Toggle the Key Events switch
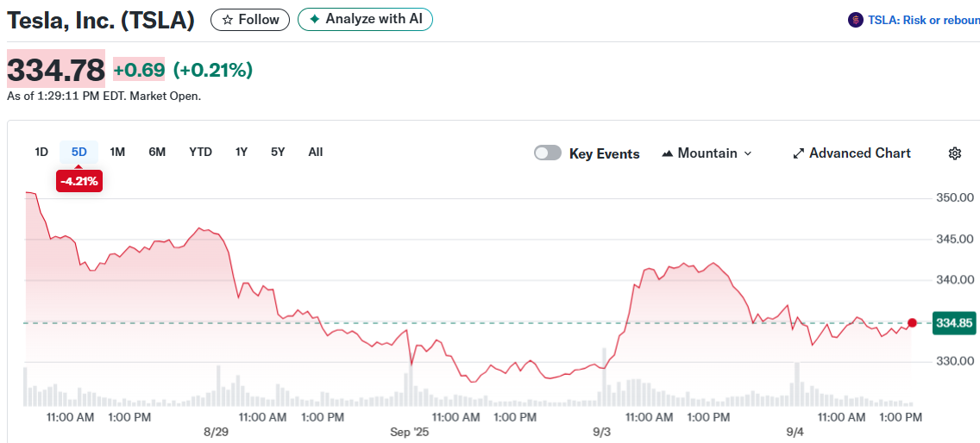The height and width of the screenshot is (443, 980). tap(548, 153)
